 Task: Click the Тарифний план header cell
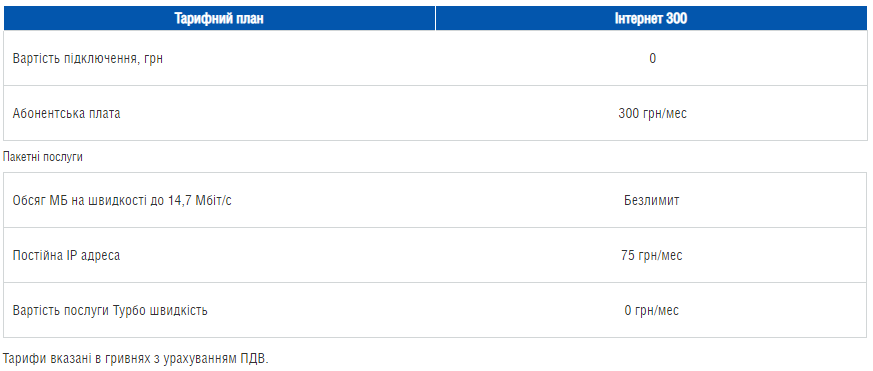click(x=219, y=18)
